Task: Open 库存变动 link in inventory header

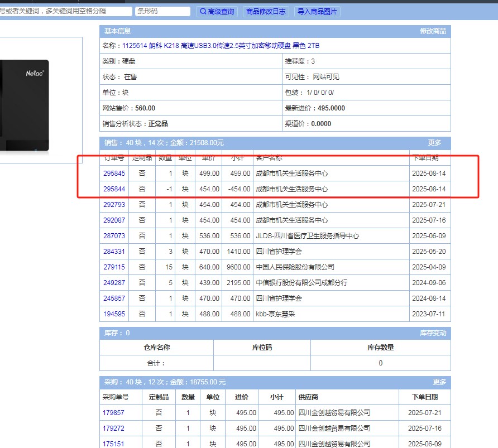Action: click(433, 333)
